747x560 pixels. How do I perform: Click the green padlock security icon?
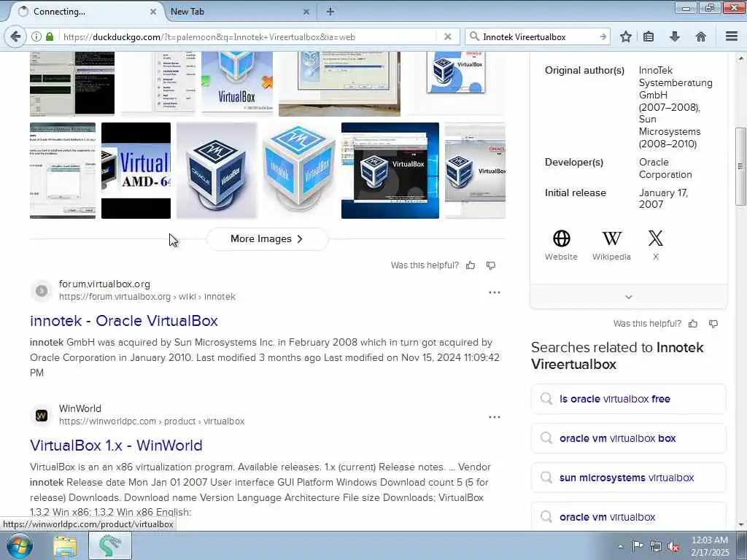tap(50, 36)
